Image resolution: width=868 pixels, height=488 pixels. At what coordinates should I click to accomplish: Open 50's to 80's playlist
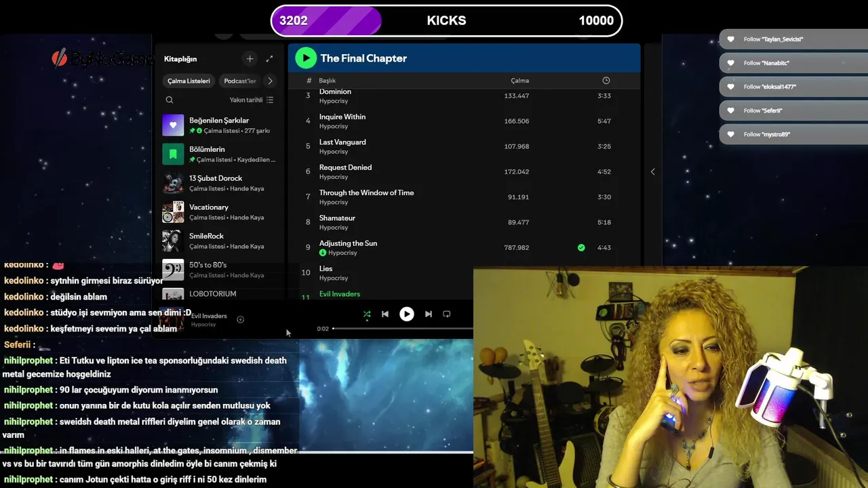pyautogui.click(x=219, y=270)
